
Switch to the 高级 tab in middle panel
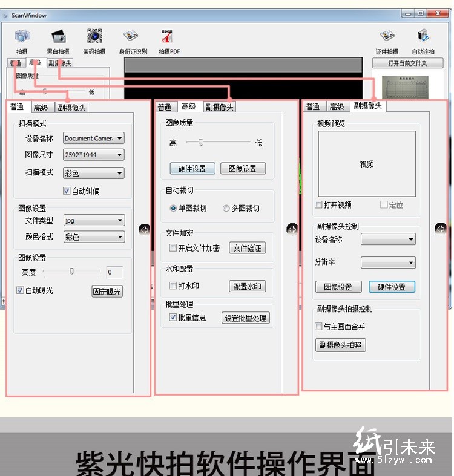[x=189, y=106]
